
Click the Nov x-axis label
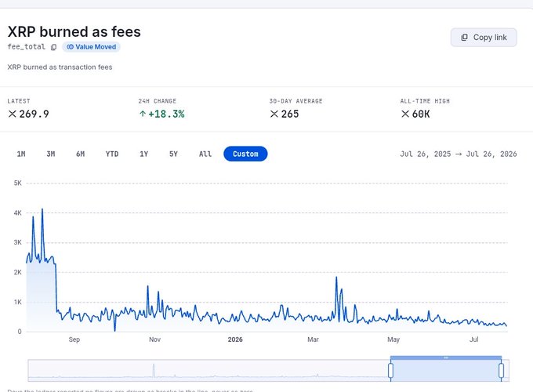(154, 339)
